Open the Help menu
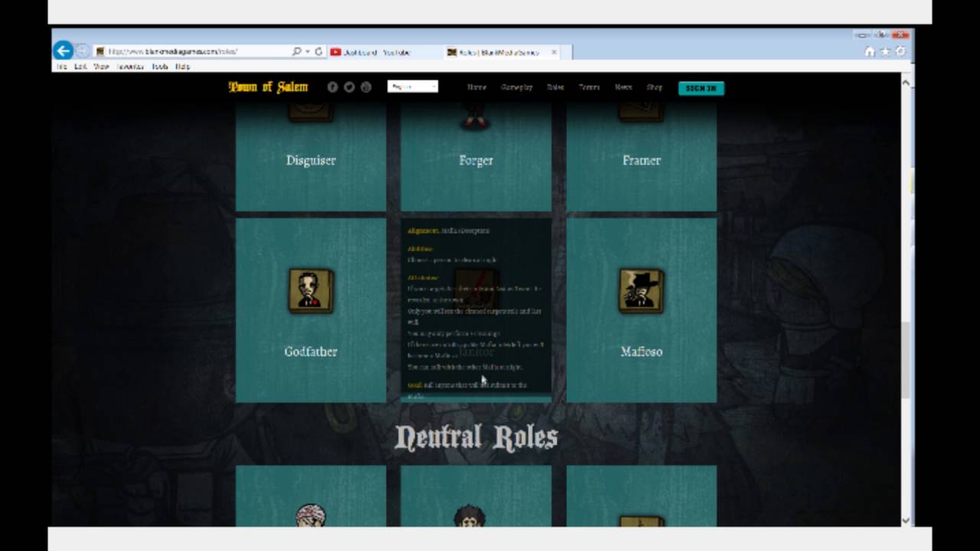Screen dimensions: 980x551 182,67
